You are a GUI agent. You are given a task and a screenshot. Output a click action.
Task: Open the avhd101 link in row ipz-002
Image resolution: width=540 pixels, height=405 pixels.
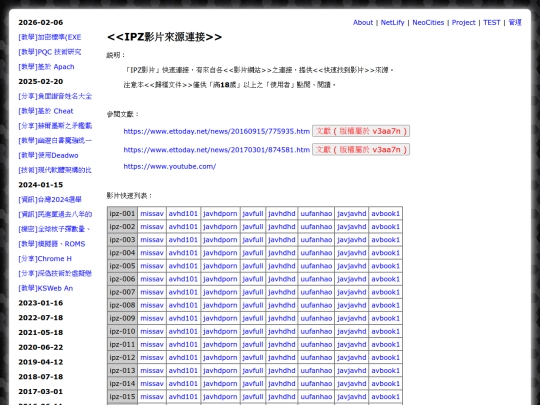(183, 227)
